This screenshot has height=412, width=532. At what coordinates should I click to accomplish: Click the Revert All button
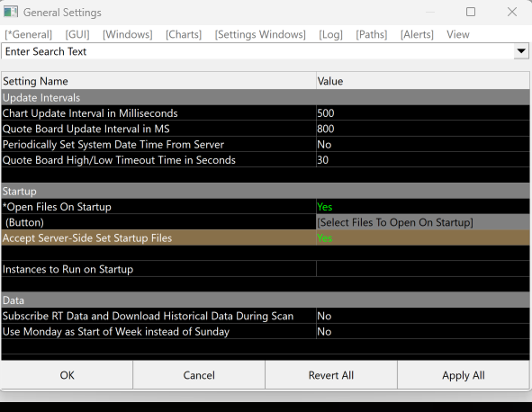tap(330, 375)
